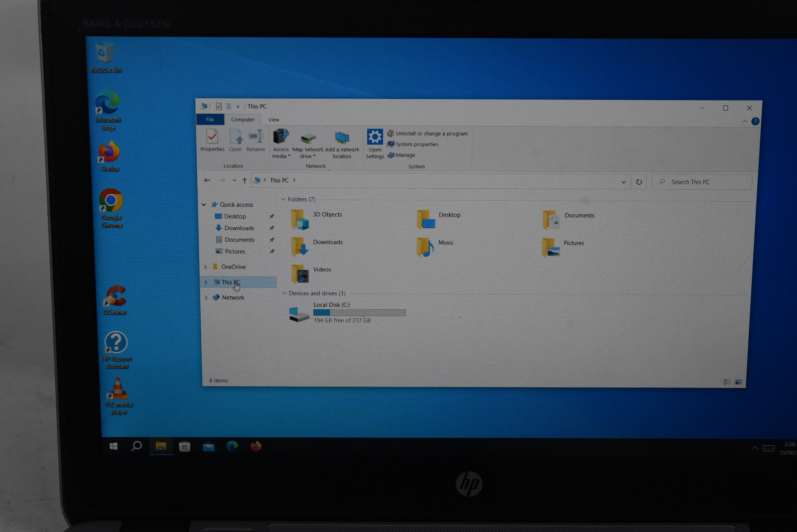The width and height of the screenshot is (797, 532).
Task: Select the Pictures folder in Folders
Action: (563, 247)
